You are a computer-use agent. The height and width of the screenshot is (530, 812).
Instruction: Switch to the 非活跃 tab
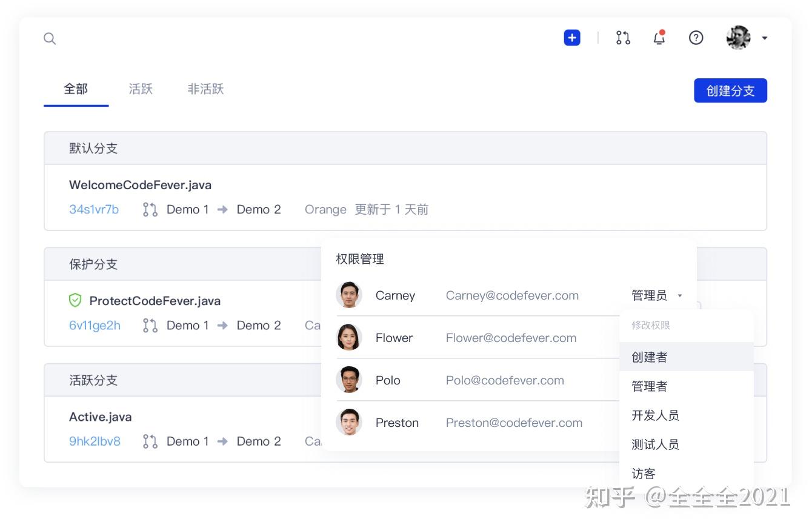click(x=205, y=89)
